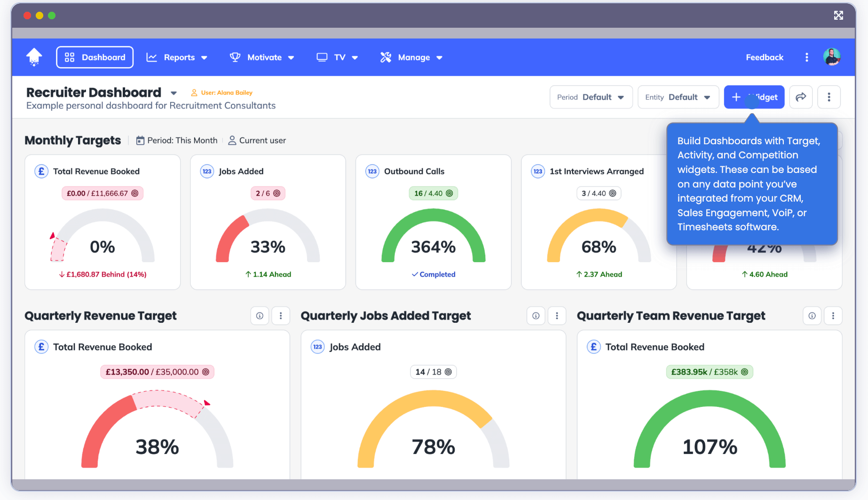
Task: Click the user icon beside Current user
Action: (231, 140)
